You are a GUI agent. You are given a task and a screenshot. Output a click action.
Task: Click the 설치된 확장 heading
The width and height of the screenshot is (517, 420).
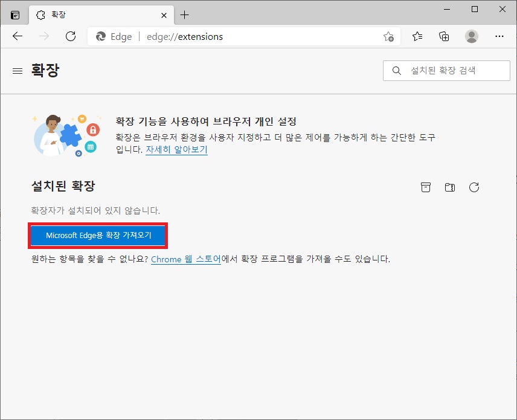[63, 186]
